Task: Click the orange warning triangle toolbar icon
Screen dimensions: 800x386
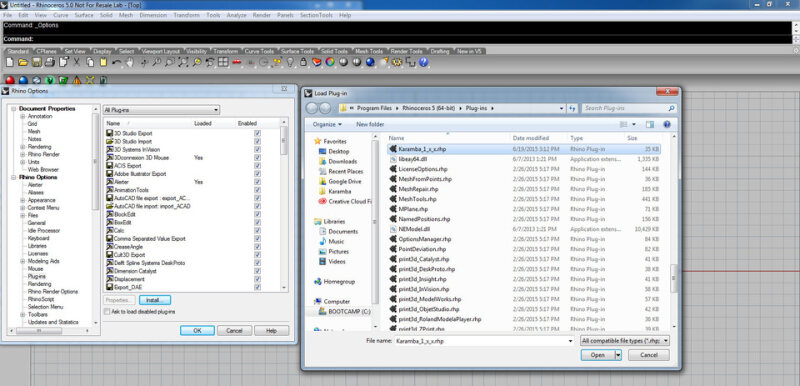Action: 77,80
